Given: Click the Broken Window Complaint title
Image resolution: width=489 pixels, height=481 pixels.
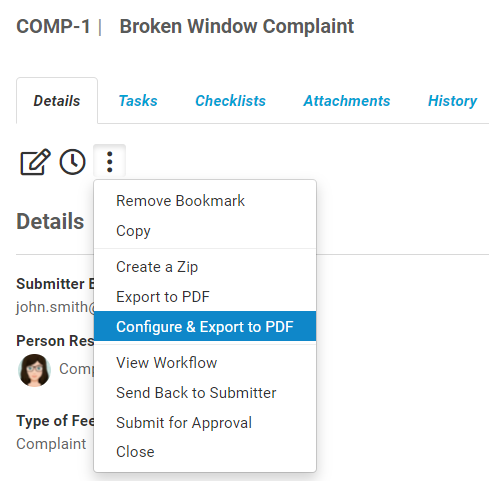Looking at the screenshot, I should 237,26.
